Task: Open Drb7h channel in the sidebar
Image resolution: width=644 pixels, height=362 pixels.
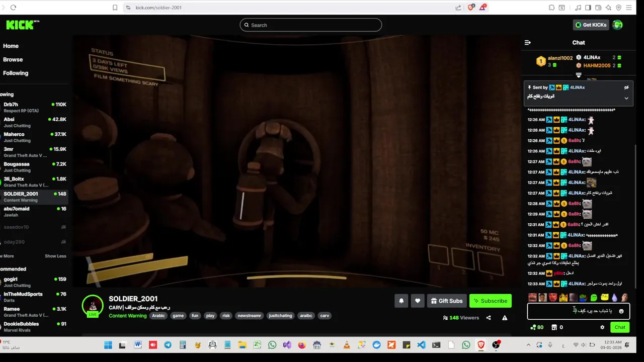Action: pyautogui.click(x=34, y=108)
